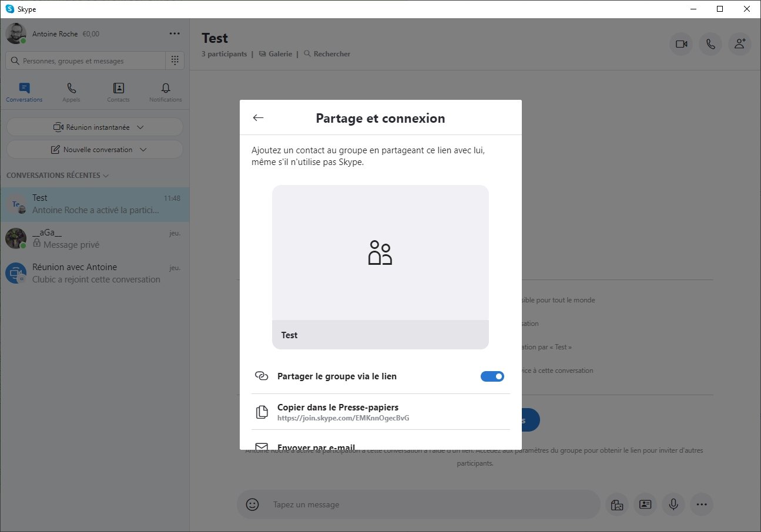The height and width of the screenshot is (532, 761).
Task: Open the dial pad next to search
Action: (175, 60)
